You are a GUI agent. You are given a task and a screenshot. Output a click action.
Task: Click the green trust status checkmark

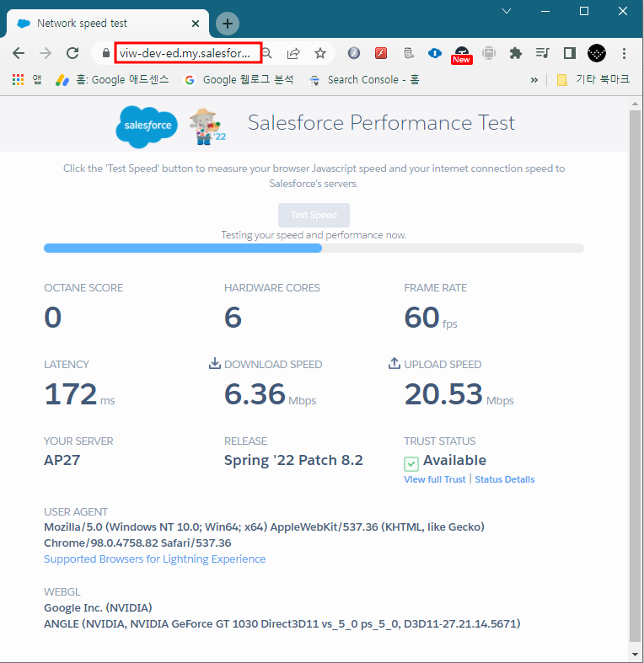(411, 464)
